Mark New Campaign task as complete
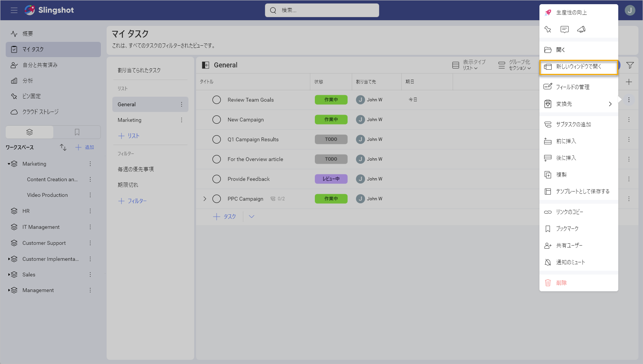Image resolution: width=643 pixels, height=364 pixels. [217, 120]
